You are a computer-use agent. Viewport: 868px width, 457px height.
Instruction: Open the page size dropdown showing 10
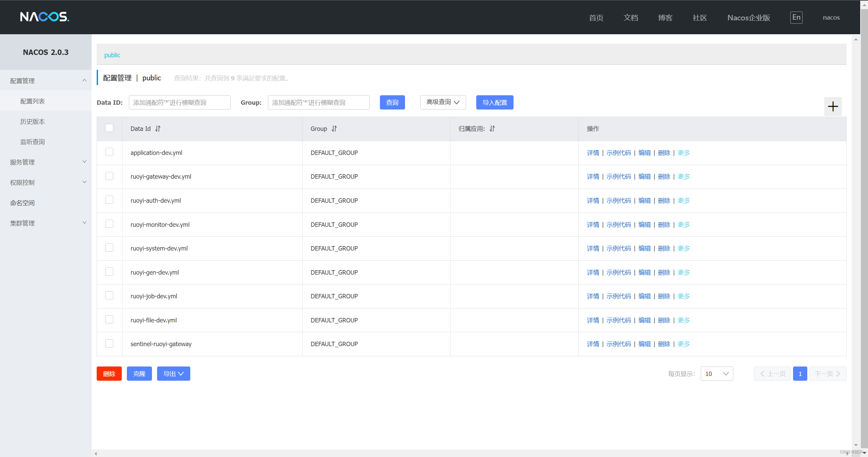717,374
